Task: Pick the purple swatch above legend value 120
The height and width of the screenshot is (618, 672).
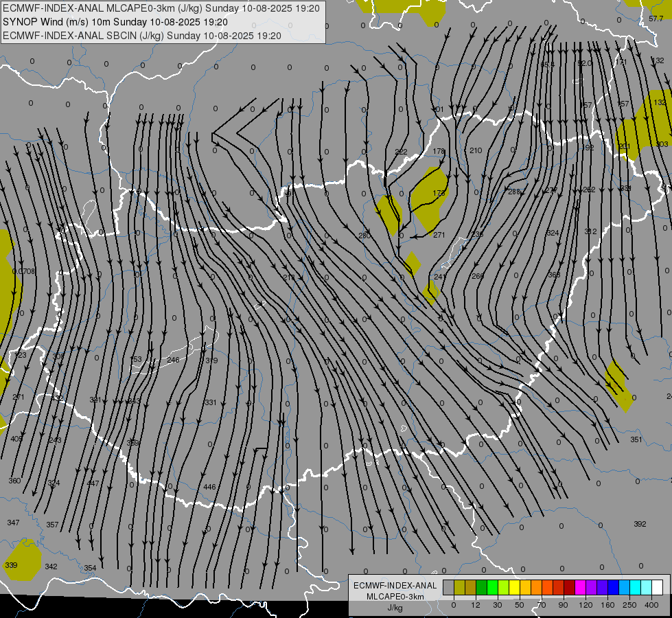Action: 592,587
